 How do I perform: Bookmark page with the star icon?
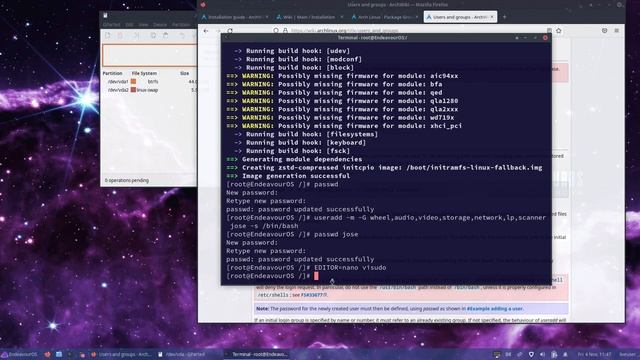(x=559, y=31)
